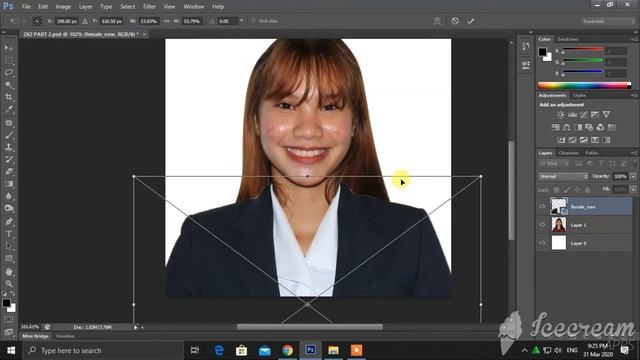Viewport: 640px width, 360px height.
Task: Switch to warp mode icon
Action: pyautogui.click(x=437, y=21)
